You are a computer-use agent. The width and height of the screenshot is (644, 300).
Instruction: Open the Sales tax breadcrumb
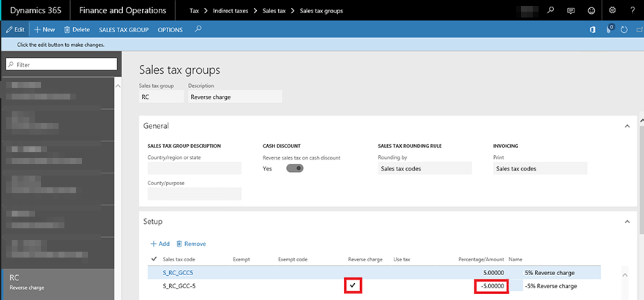274,11
